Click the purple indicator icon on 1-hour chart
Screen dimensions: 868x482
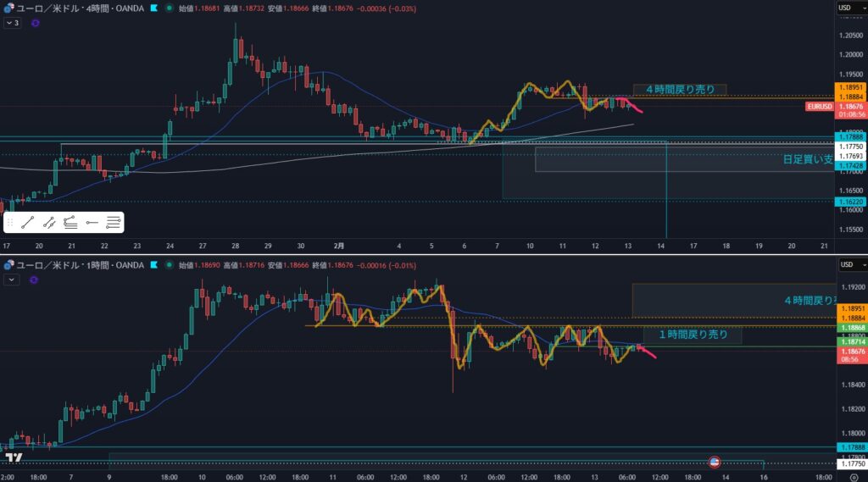tap(35, 278)
